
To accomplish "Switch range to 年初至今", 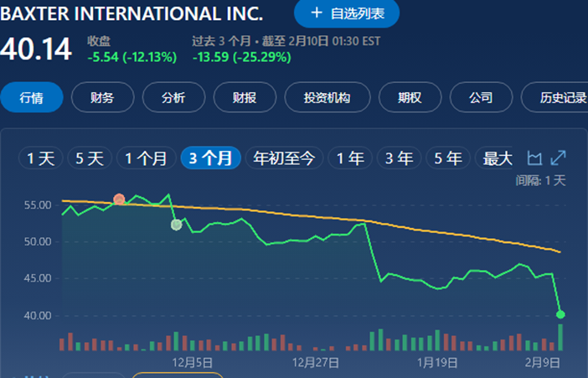I will click(x=284, y=158).
